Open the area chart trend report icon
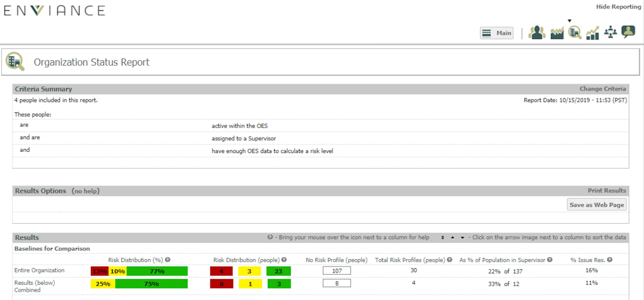The image size is (644, 300). (x=557, y=33)
